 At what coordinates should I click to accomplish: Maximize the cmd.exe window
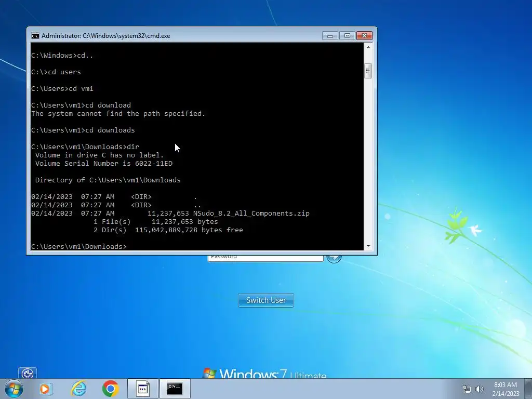pos(347,36)
